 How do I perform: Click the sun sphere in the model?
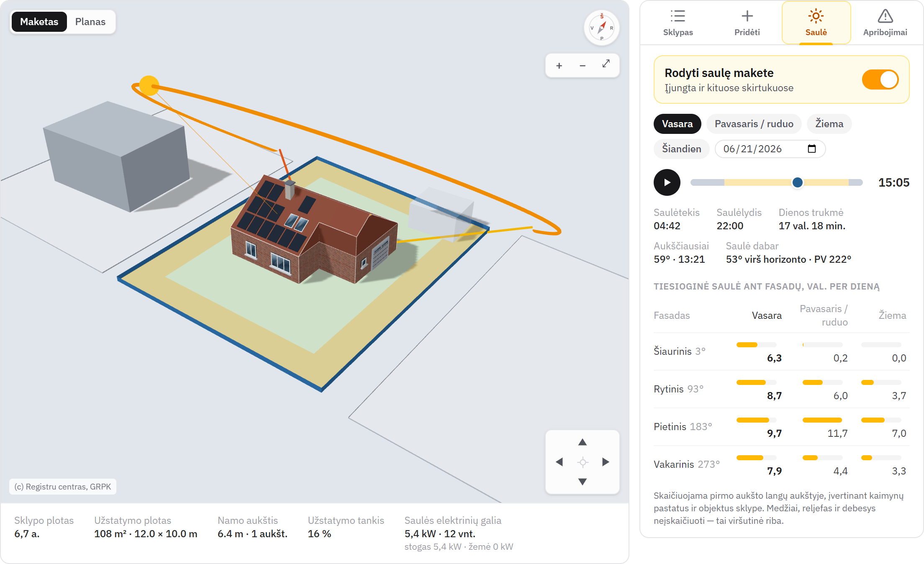(x=149, y=85)
